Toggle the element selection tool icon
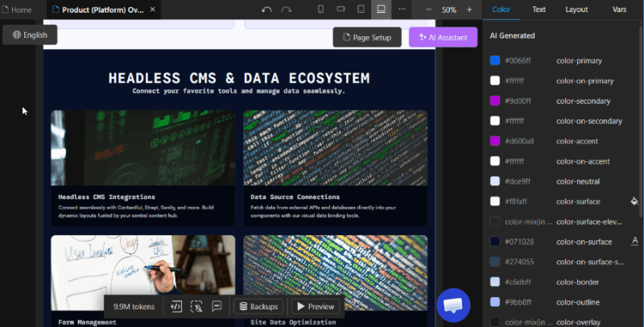This screenshot has width=644, height=327. (x=196, y=306)
